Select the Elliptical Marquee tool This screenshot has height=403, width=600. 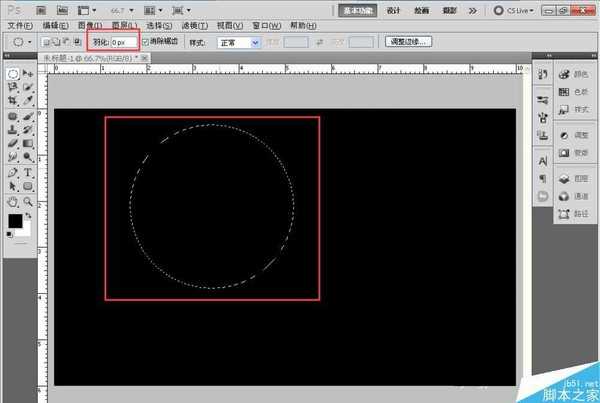coord(13,74)
